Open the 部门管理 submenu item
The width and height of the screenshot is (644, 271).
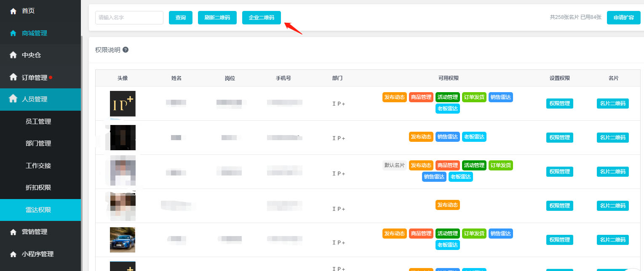click(38, 143)
